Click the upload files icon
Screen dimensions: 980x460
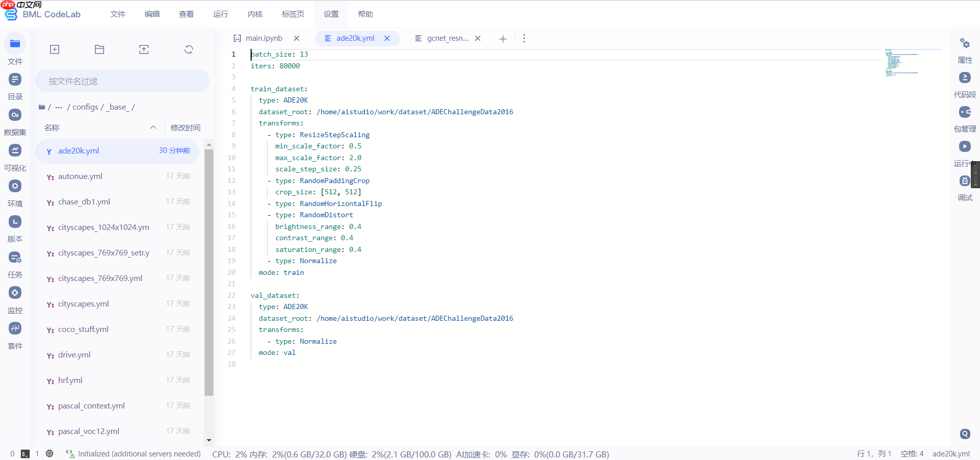[x=144, y=49]
